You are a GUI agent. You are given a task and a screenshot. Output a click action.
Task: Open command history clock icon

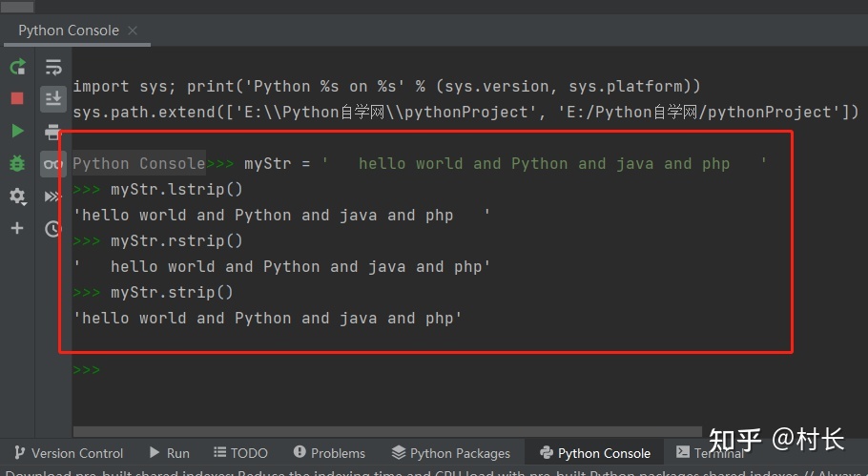coord(53,229)
